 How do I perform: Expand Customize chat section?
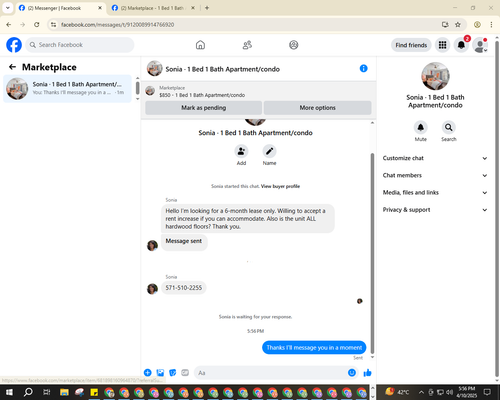coord(435,158)
